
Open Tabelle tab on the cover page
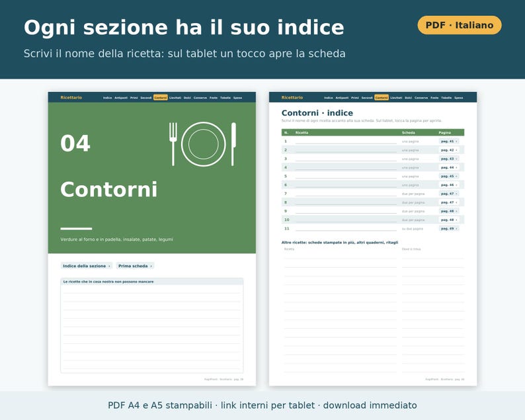click(x=225, y=98)
